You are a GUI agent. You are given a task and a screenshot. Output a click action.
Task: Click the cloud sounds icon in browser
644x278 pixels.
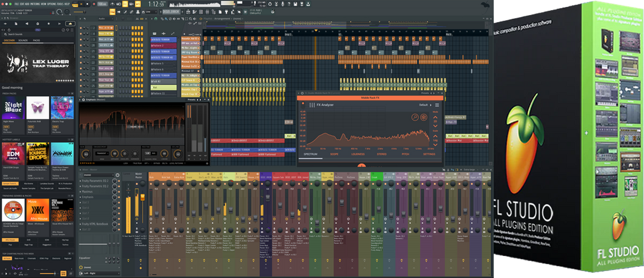(70, 24)
